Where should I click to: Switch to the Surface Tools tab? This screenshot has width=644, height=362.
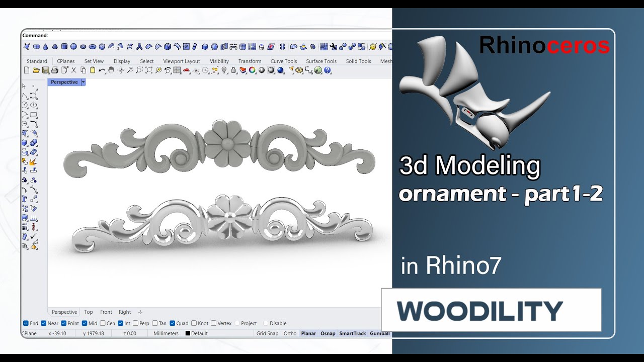pyautogui.click(x=321, y=61)
